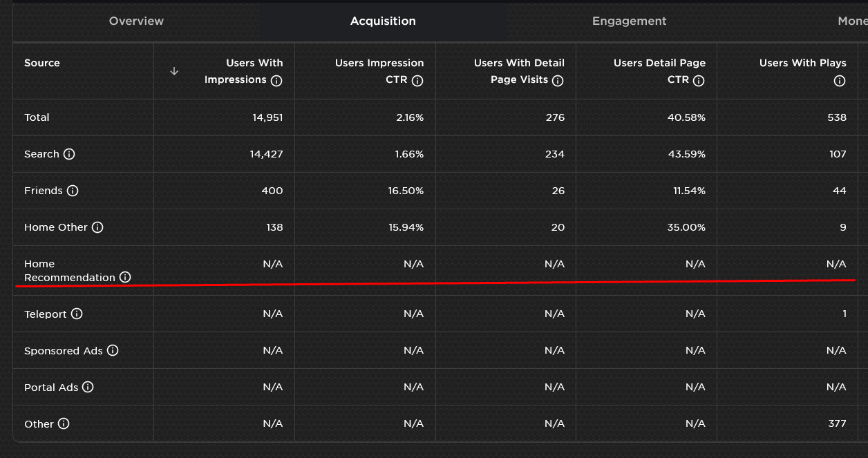The height and width of the screenshot is (458, 868).
Task: Click the Home Recommendation info icon
Action: [125, 277]
